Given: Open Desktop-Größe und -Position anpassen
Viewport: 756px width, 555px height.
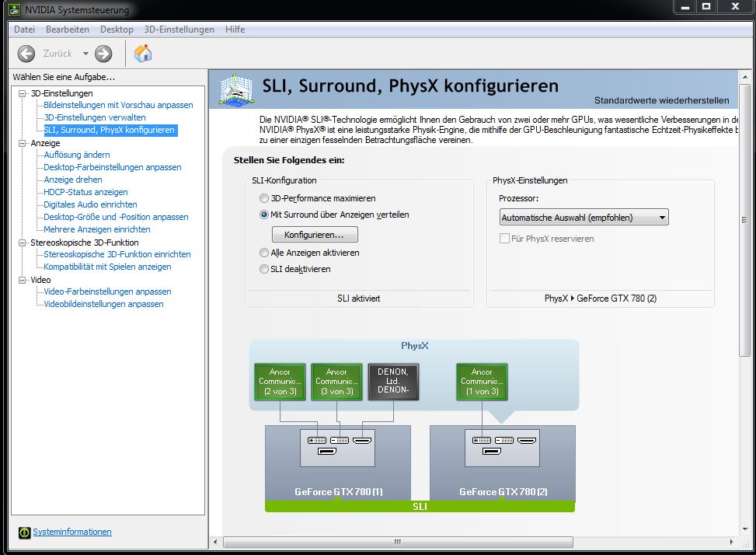Looking at the screenshot, I should [116, 218].
